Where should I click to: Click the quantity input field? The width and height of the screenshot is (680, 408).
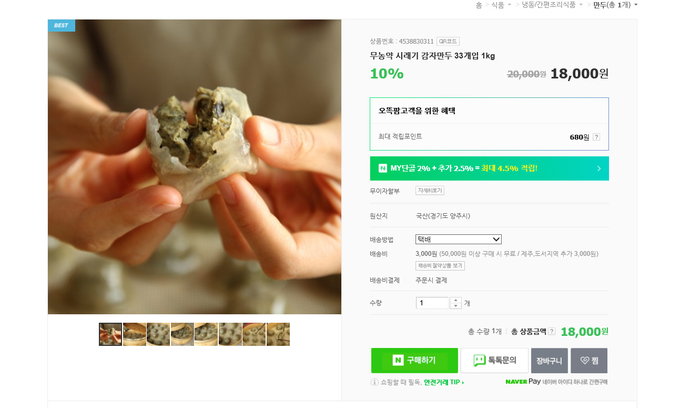[432, 303]
